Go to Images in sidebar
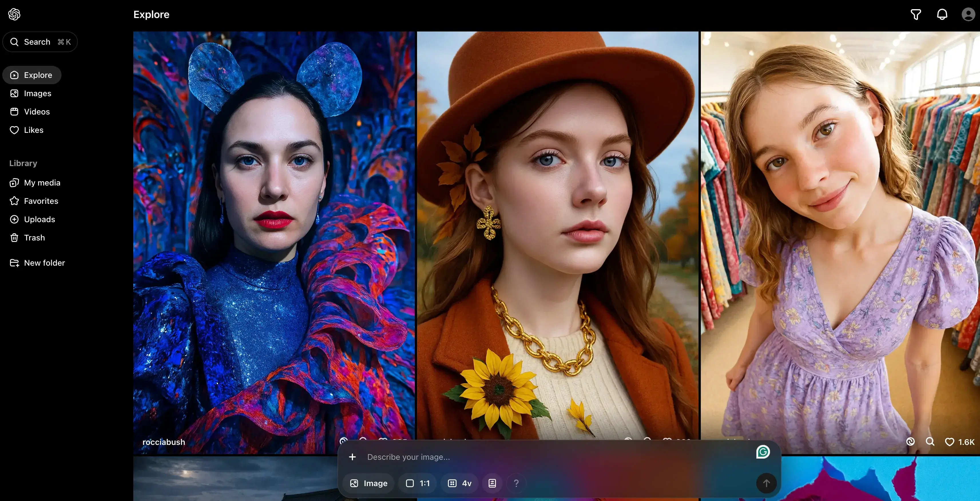Screen dimensions: 980x501 click(37, 93)
